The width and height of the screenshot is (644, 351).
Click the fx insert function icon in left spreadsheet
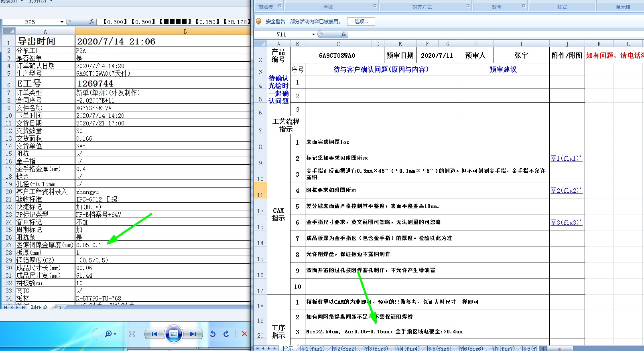91,22
